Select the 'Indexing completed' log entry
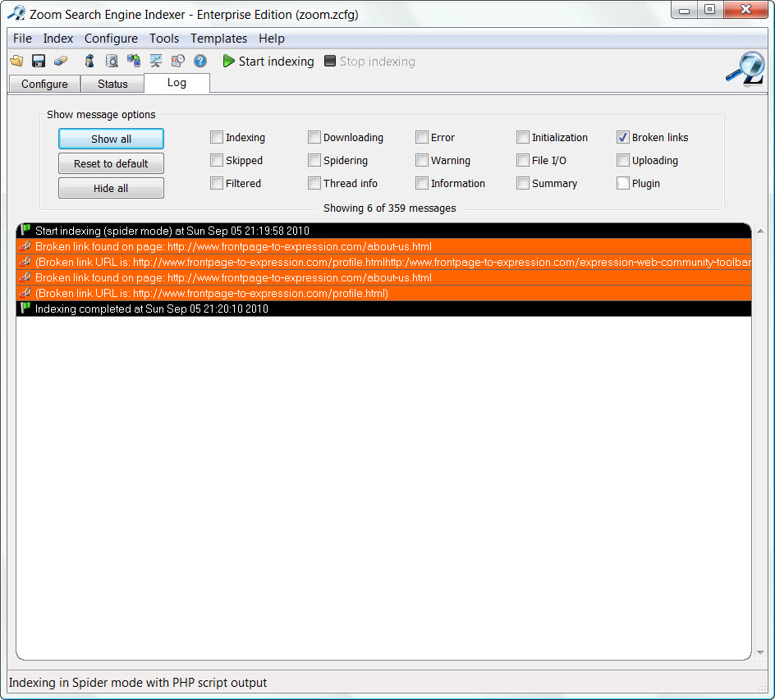Screen dimensions: 775x700 coord(383,309)
